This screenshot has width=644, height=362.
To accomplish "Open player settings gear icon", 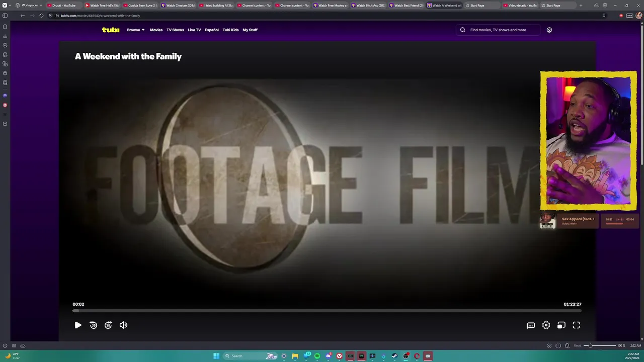I will [546, 325].
